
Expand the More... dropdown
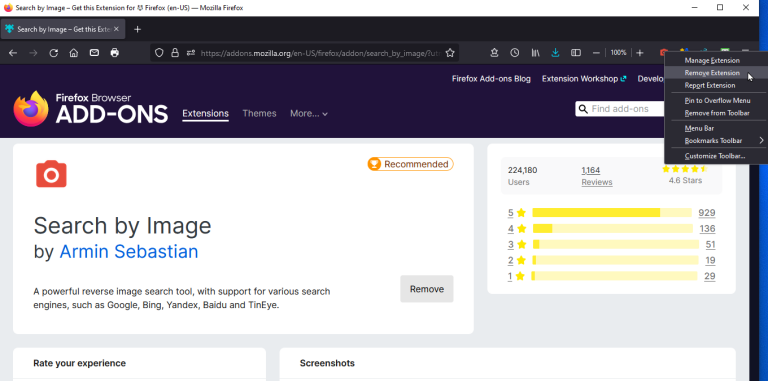[x=309, y=113]
